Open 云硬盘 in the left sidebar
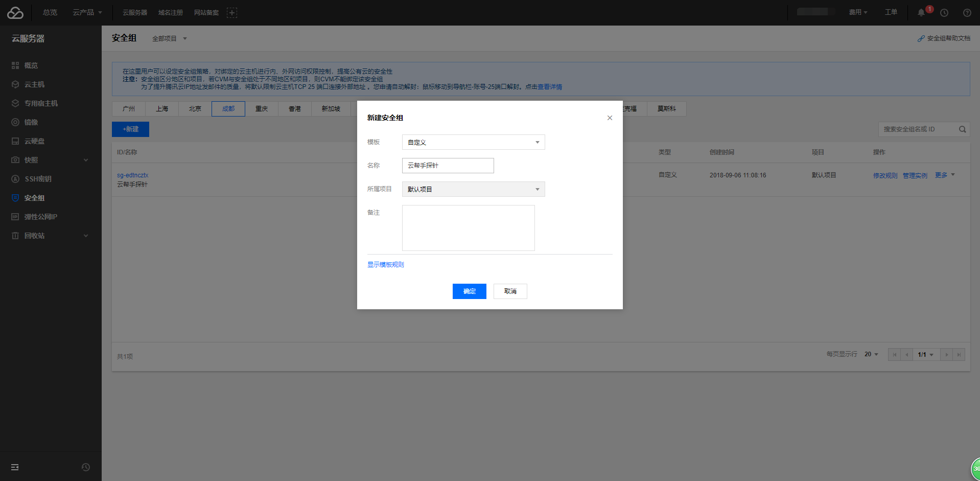Screen dimensions: 980x481 coord(34,141)
